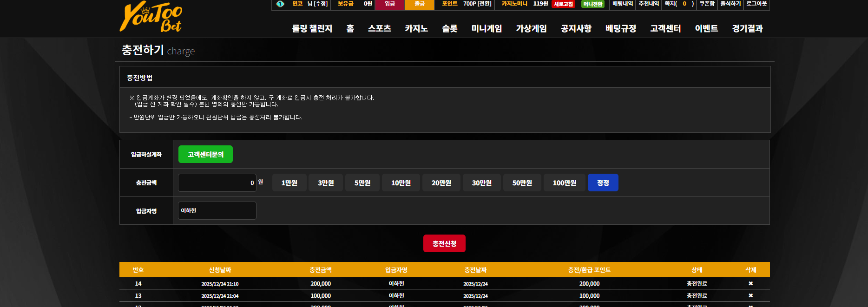This screenshot has width=868, height=307.
Task: Click the red 새로고침 refresh badge
Action: click(x=563, y=4)
